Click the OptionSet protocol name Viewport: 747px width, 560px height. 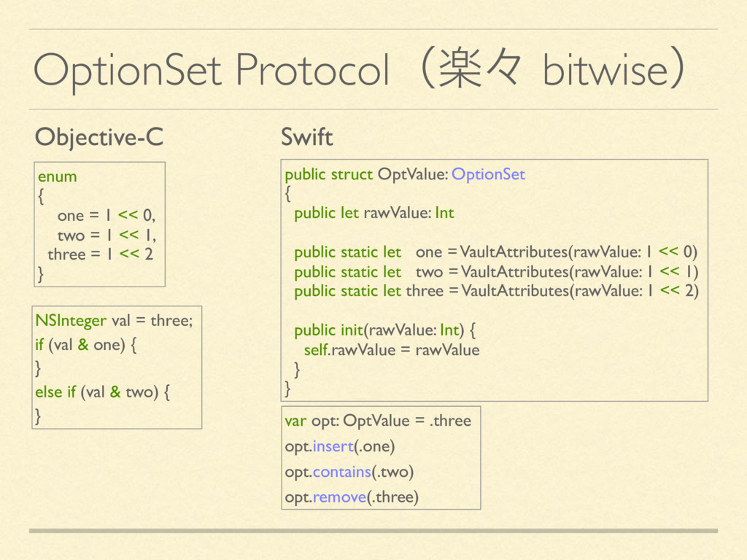click(x=488, y=174)
